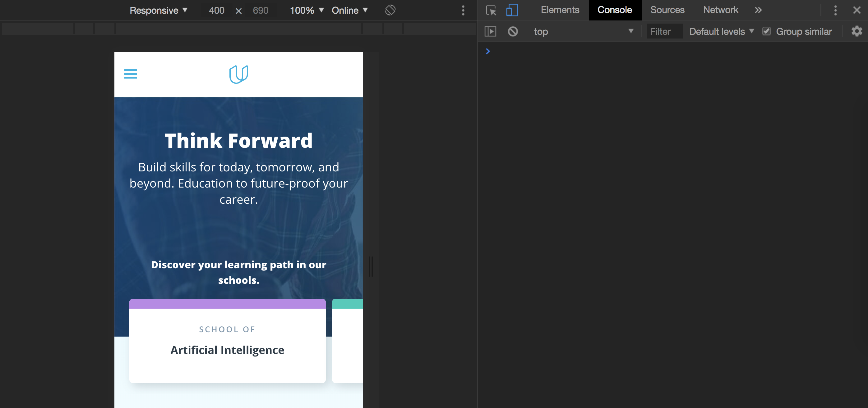Rotate the device orientation

[x=390, y=10]
